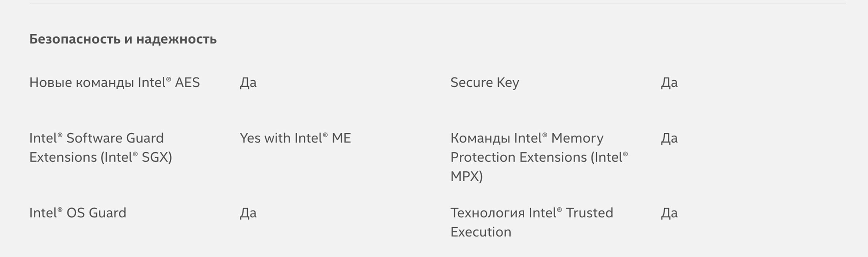Select the "Intel Software Guard" label line
This screenshot has width=868, height=257.
tap(96, 138)
